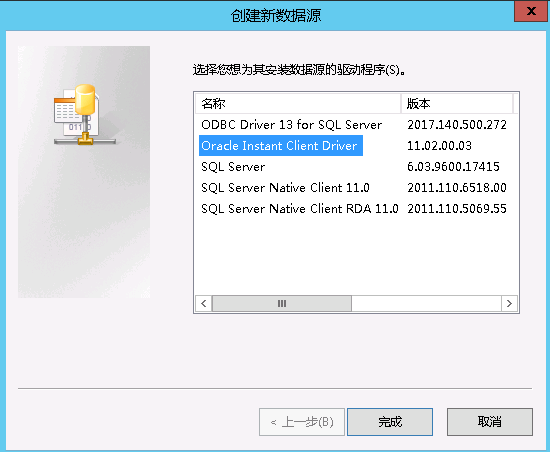The image size is (550, 452).
Task: Click the horizontal scrollbar thumb
Action: pos(282,303)
